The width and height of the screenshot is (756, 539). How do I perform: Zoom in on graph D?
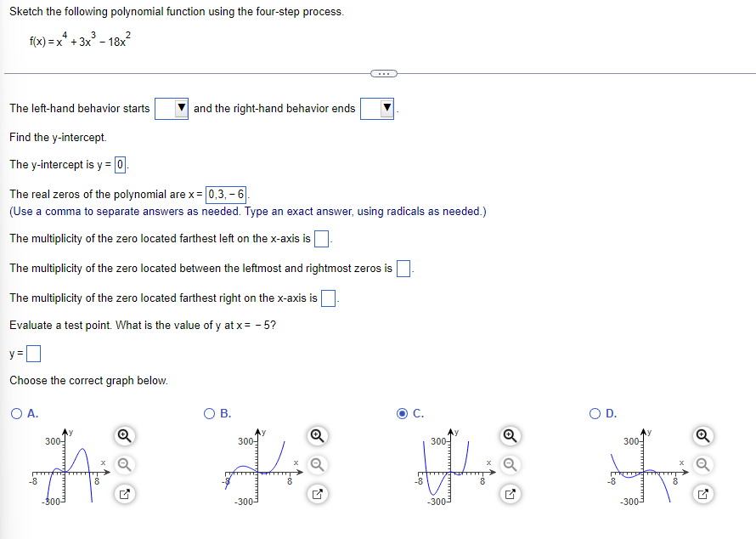(702, 436)
